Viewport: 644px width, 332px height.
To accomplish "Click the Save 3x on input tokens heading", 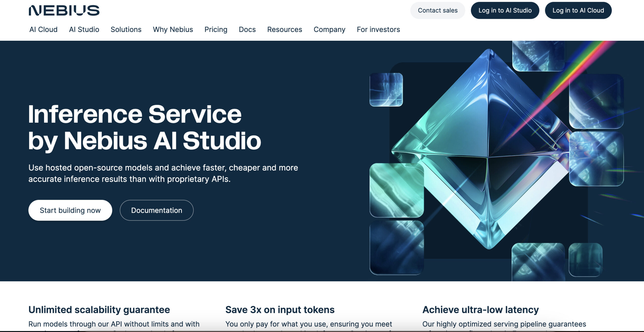I will click(x=280, y=310).
